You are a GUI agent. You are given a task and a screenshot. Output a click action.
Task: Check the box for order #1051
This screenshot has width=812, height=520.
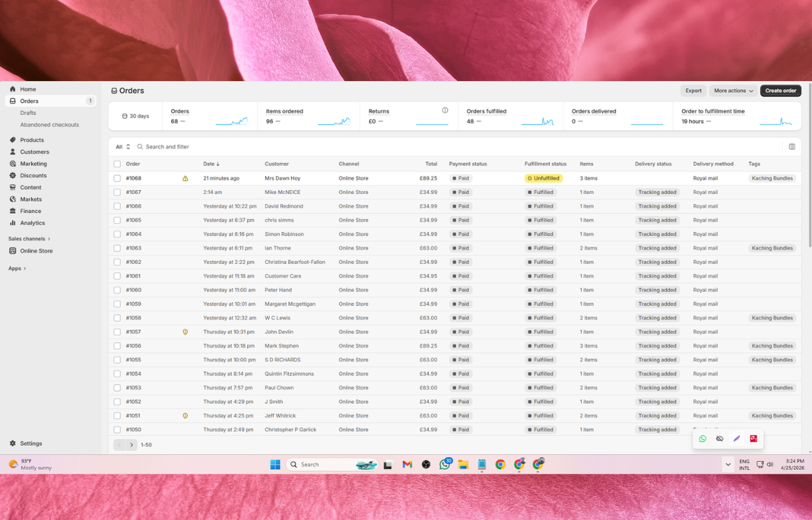(117, 416)
